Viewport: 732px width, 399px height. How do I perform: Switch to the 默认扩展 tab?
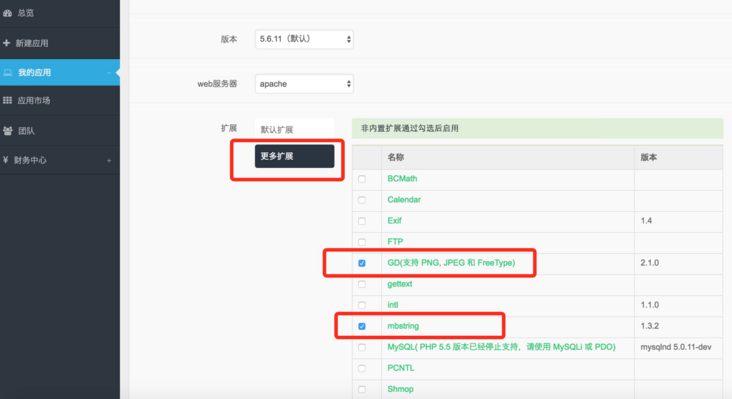pos(295,129)
